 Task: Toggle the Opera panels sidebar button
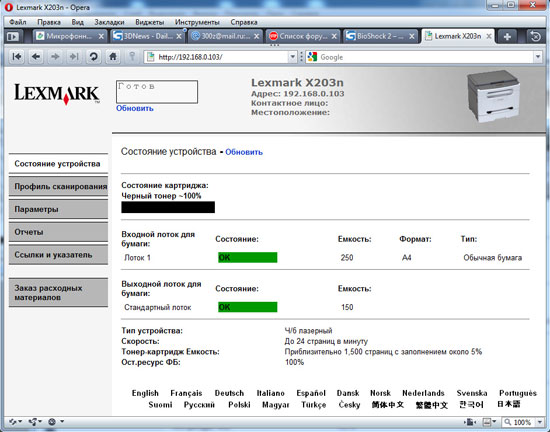(13, 36)
